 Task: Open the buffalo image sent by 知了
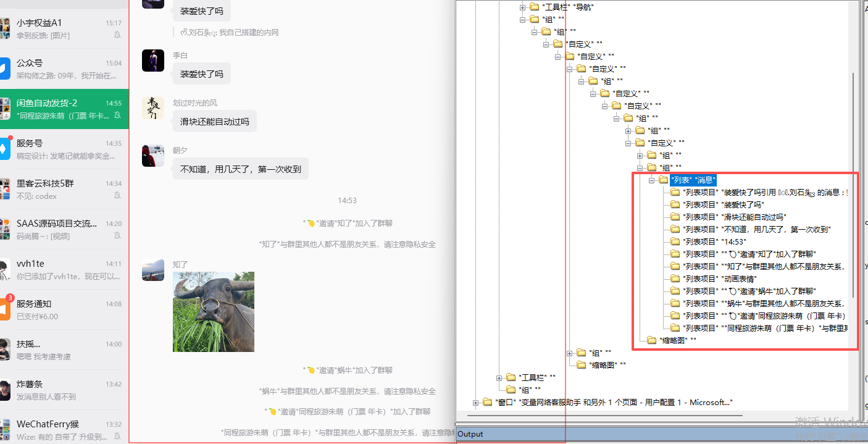[214, 312]
